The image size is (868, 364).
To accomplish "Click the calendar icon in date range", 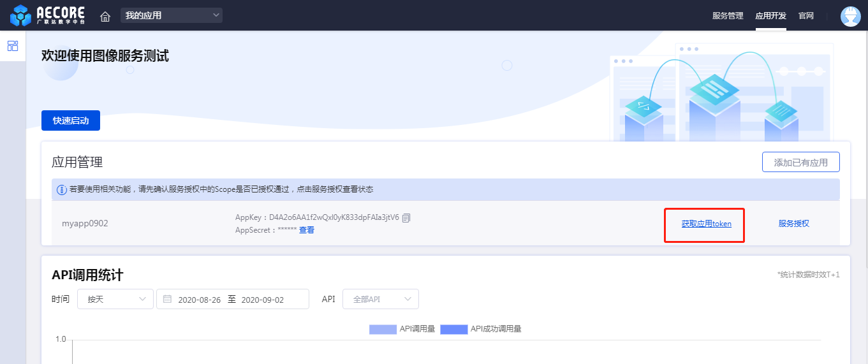I will click(167, 299).
